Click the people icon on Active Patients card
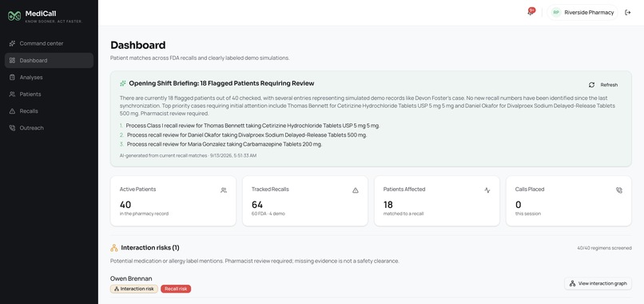The image size is (644, 304). [224, 190]
